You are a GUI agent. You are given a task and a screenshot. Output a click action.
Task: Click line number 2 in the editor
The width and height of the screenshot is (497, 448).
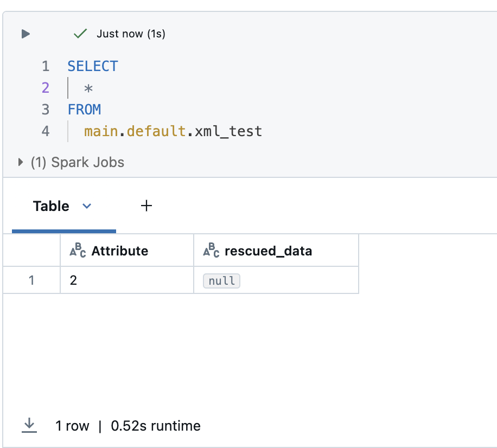coord(46,87)
